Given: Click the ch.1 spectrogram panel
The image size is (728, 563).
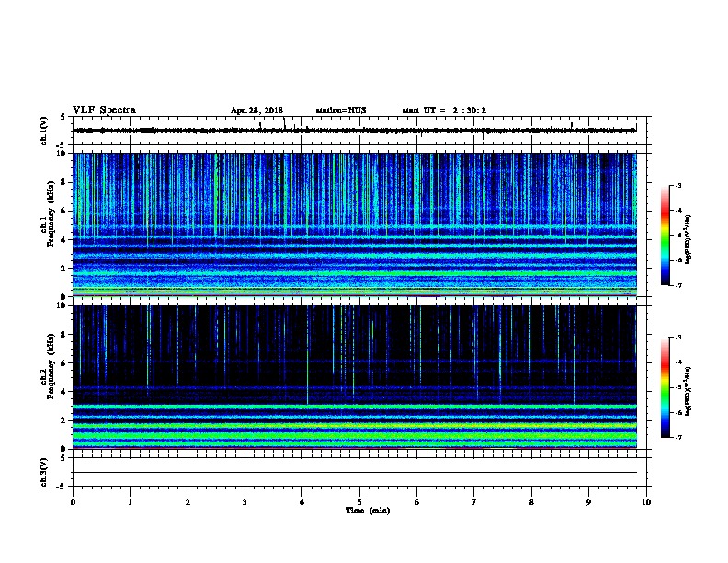Looking at the screenshot, I should 355,224.
